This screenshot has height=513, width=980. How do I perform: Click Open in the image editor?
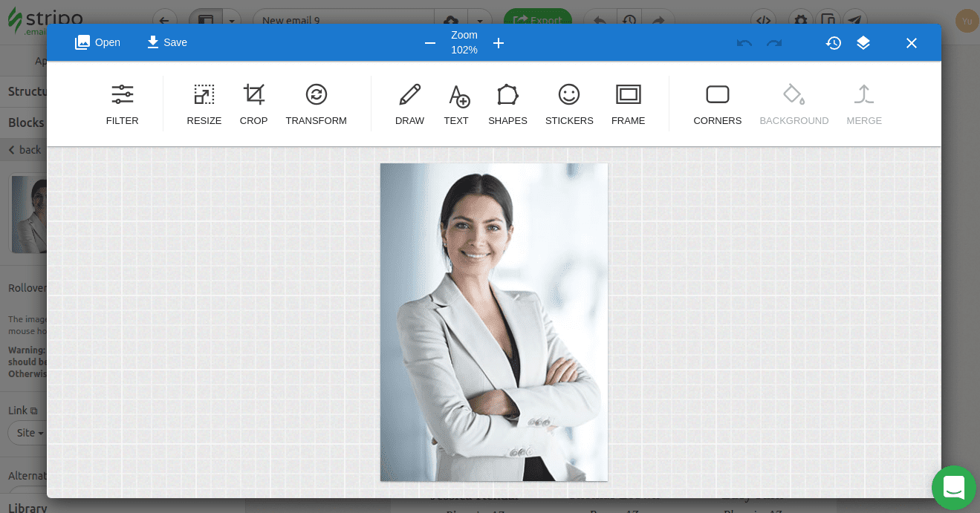(x=97, y=42)
